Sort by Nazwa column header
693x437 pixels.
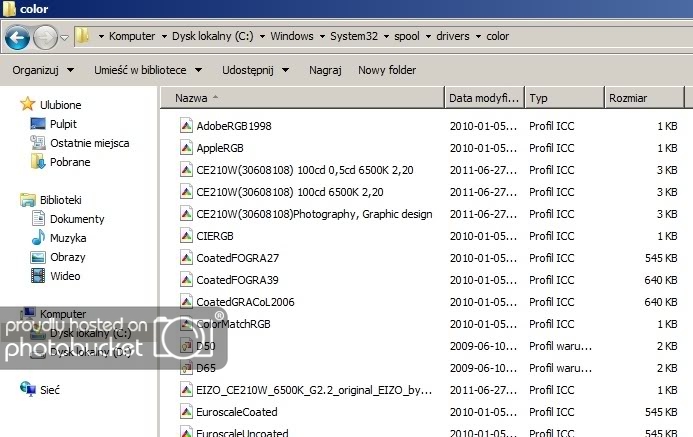pyautogui.click(x=302, y=98)
